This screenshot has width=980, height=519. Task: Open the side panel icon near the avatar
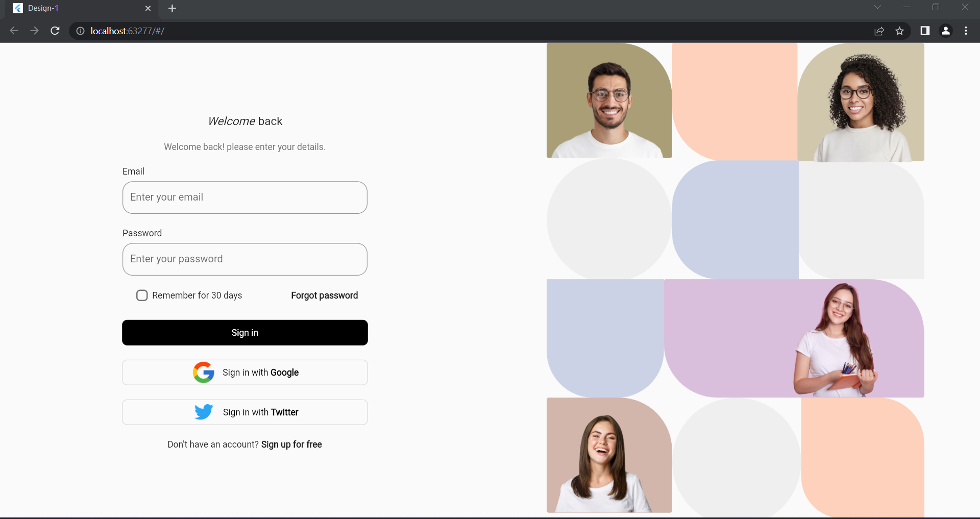tap(925, 31)
